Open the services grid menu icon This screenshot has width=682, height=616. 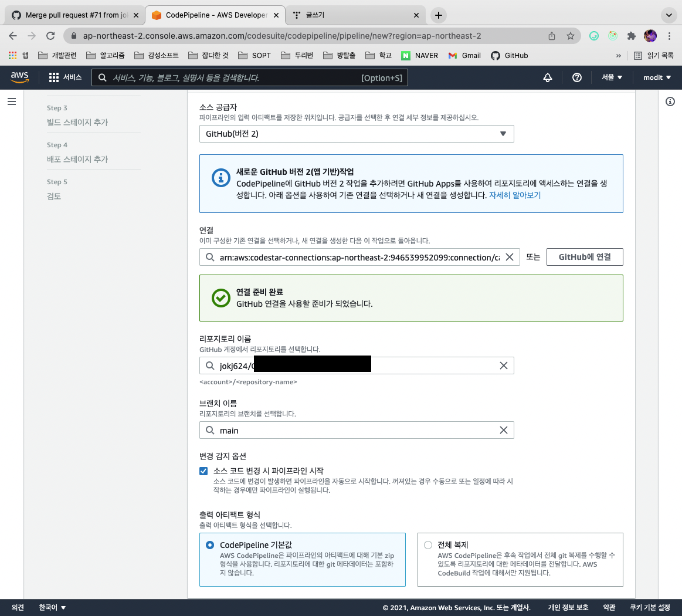coord(54,77)
